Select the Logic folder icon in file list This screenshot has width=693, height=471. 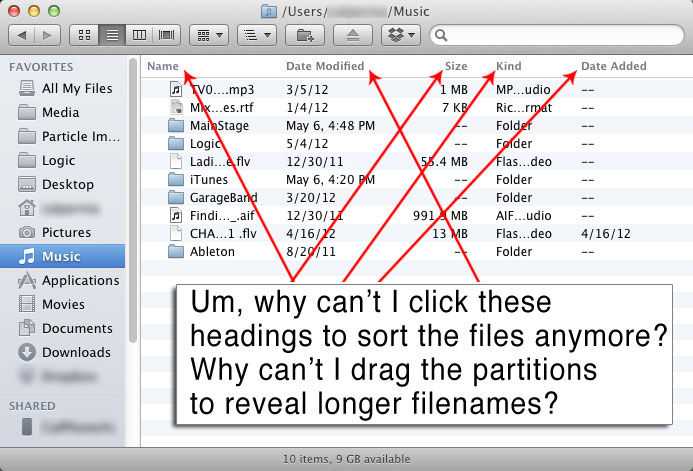[x=176, y=144]
